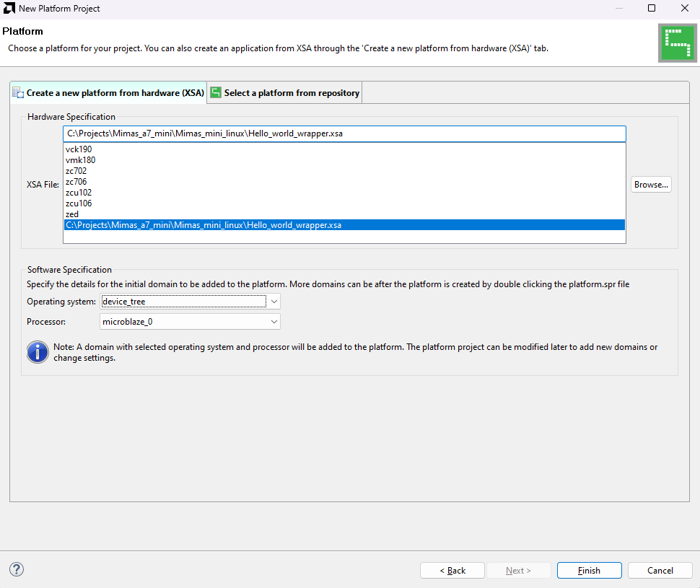Click the XSA file path input field
The image size is (700, 588).
point(344,134)
